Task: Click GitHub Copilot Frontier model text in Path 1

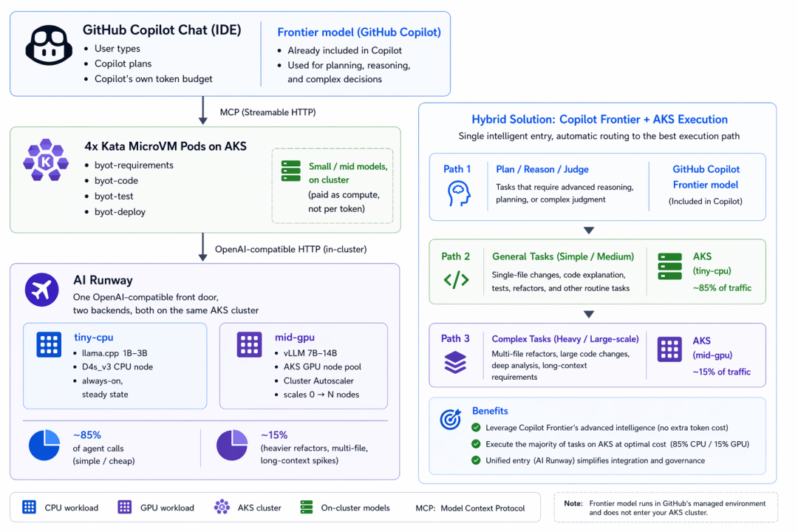Action: (706, 177)
